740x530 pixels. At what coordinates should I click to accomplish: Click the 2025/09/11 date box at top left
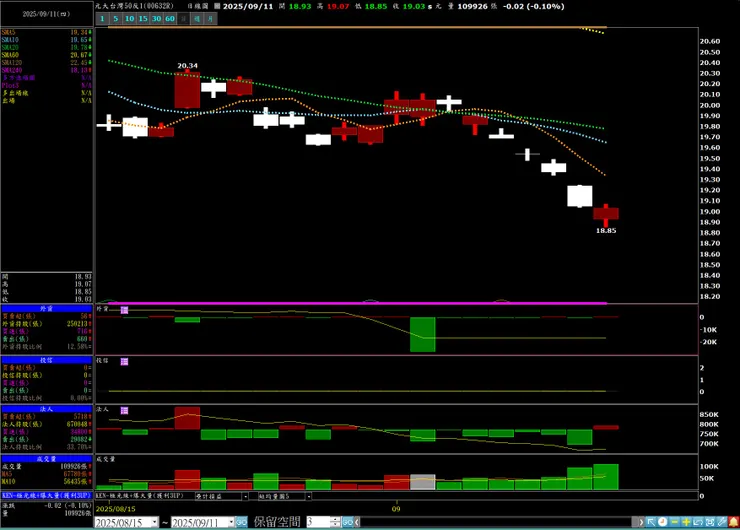(x=47, y=14)
